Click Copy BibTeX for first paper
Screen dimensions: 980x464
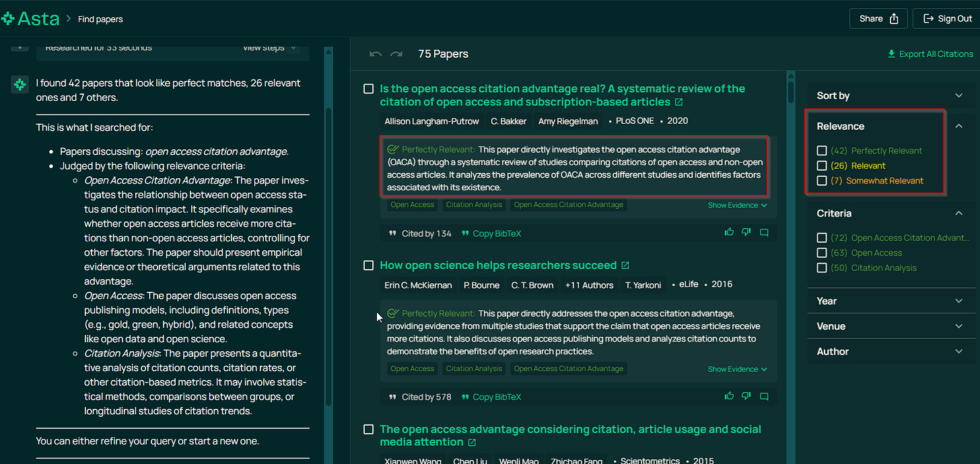(x=491, y=233)
